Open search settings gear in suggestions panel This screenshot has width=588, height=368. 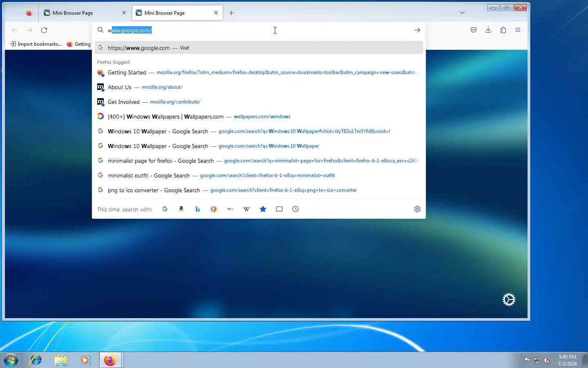coord(417,209)
